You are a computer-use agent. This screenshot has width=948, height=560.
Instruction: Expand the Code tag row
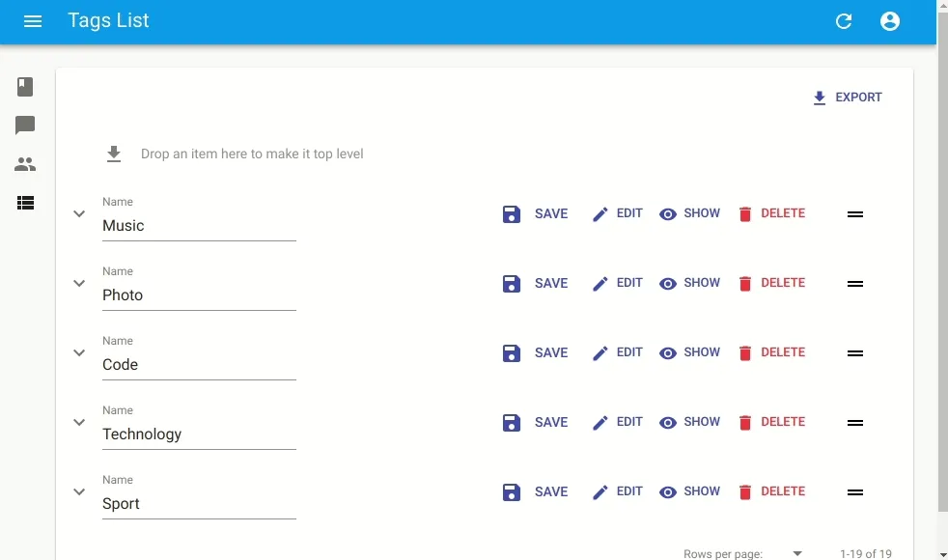79,352
